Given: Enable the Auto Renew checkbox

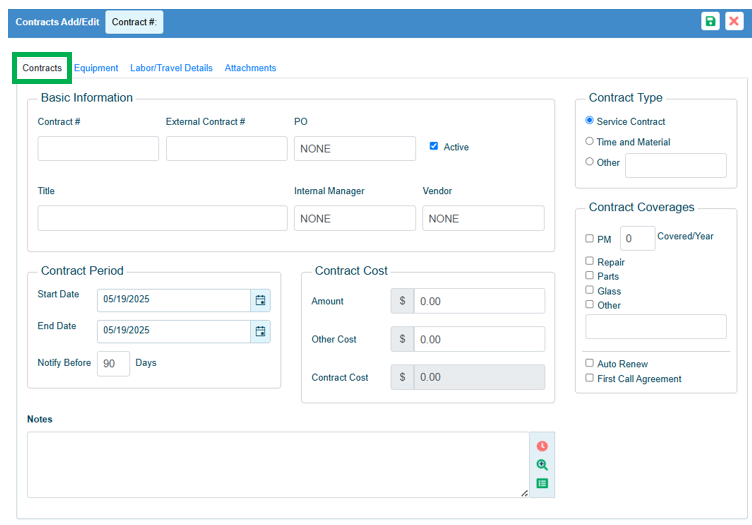Looking at the screenshot, I should tap(589, 363).
